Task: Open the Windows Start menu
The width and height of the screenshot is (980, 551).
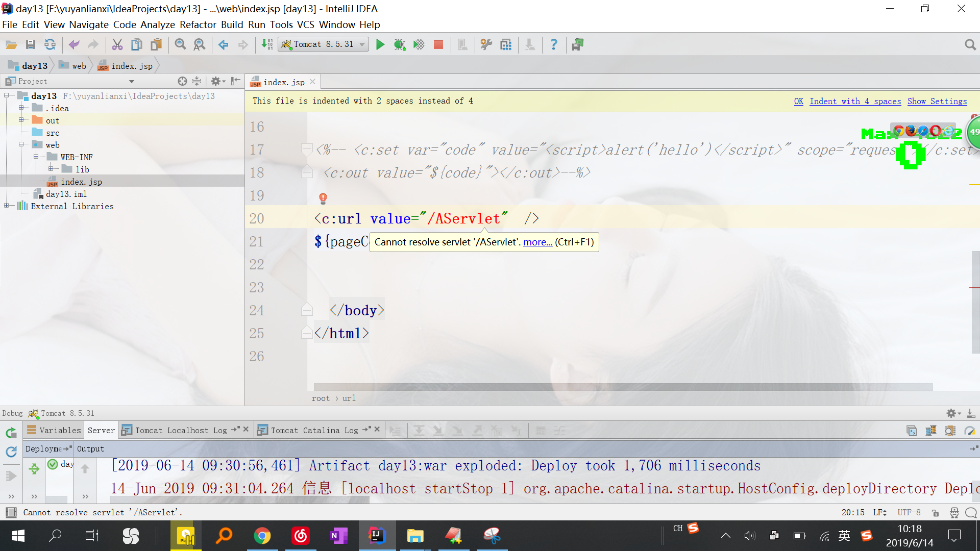Action: (x=18, y=536)
